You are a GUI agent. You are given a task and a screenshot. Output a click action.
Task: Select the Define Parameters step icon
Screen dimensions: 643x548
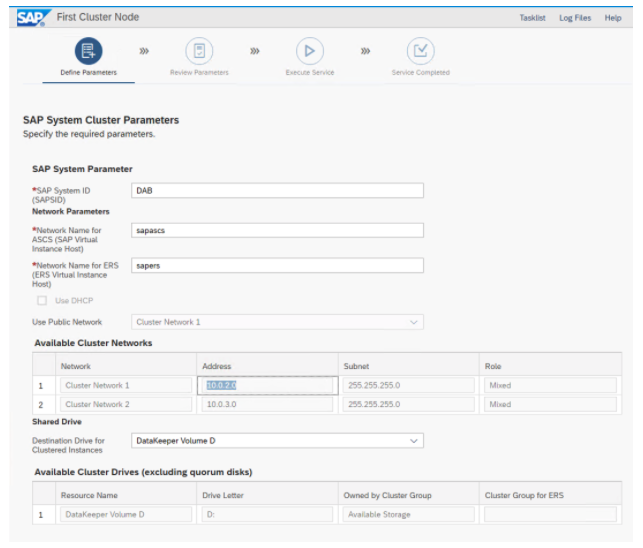88,51
